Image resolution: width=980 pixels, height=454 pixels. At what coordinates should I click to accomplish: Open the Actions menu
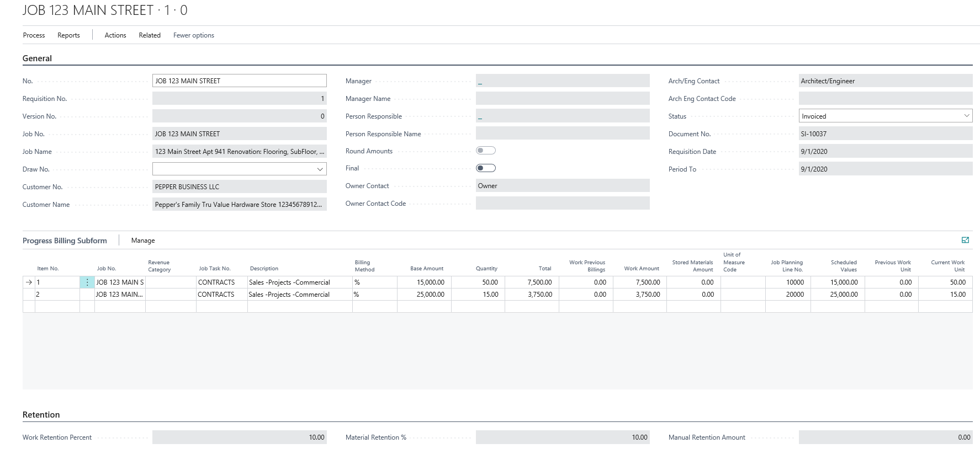[115, 35]
